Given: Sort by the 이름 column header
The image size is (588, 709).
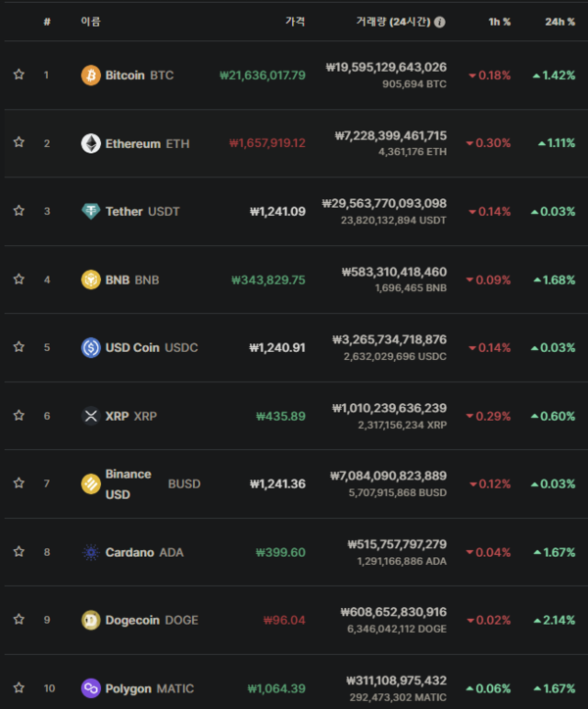Looking at the screenshot, I should [90, 22].
